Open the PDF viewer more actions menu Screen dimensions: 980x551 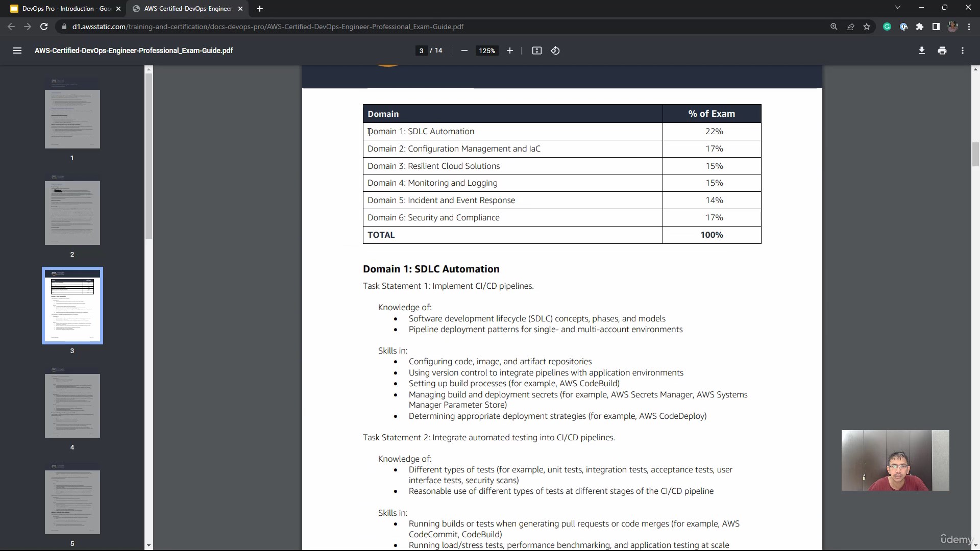pyautogui.click(x=962, y=51)
